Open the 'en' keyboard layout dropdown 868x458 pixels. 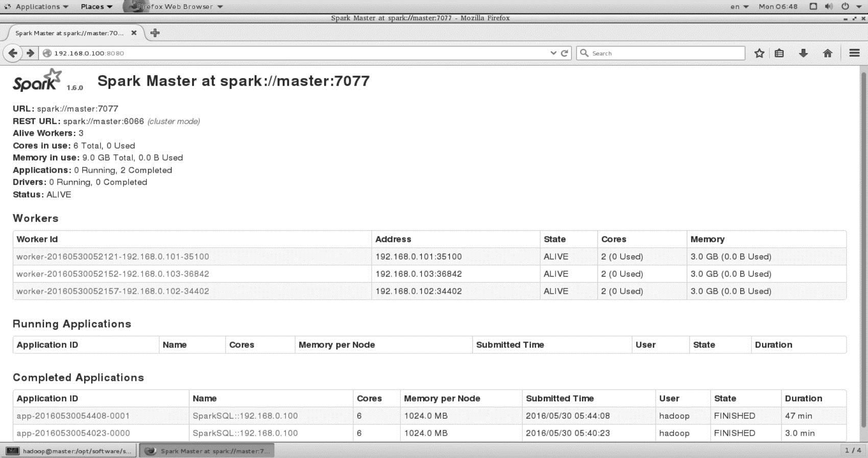click(x=739, y=7)
